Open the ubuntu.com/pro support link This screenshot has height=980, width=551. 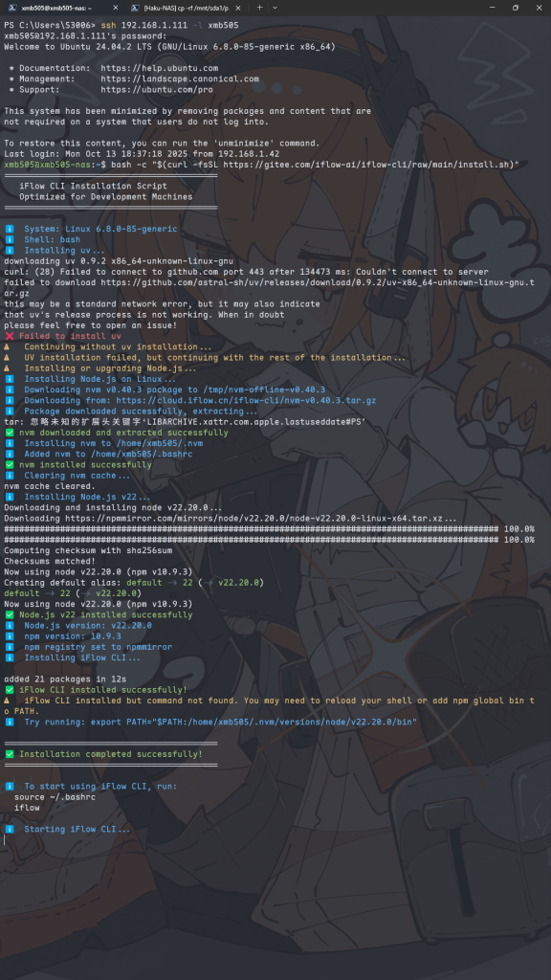pyautogui.click(x=157, y=89)
